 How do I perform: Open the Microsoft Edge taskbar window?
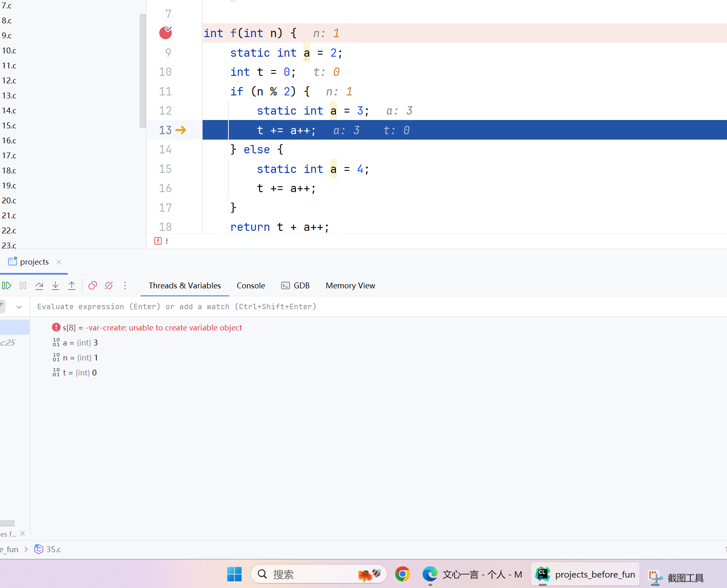click(x=472, y=574)
